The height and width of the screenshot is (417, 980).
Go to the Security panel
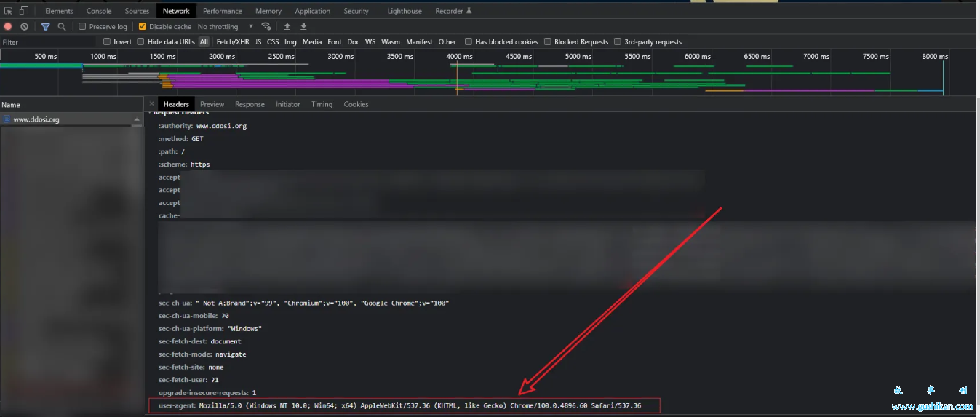click(x=356, y=11)
